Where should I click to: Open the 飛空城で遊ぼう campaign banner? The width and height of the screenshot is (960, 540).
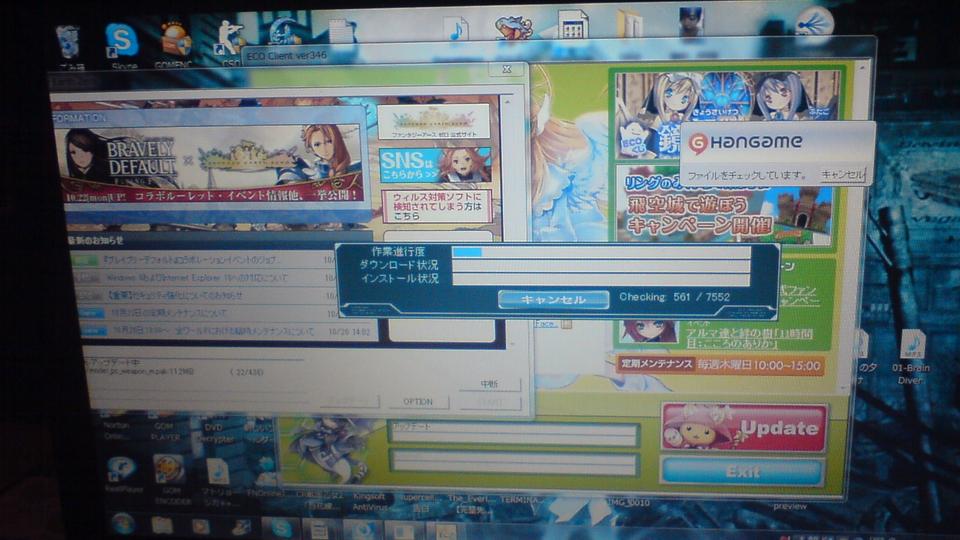pos(724,207)
